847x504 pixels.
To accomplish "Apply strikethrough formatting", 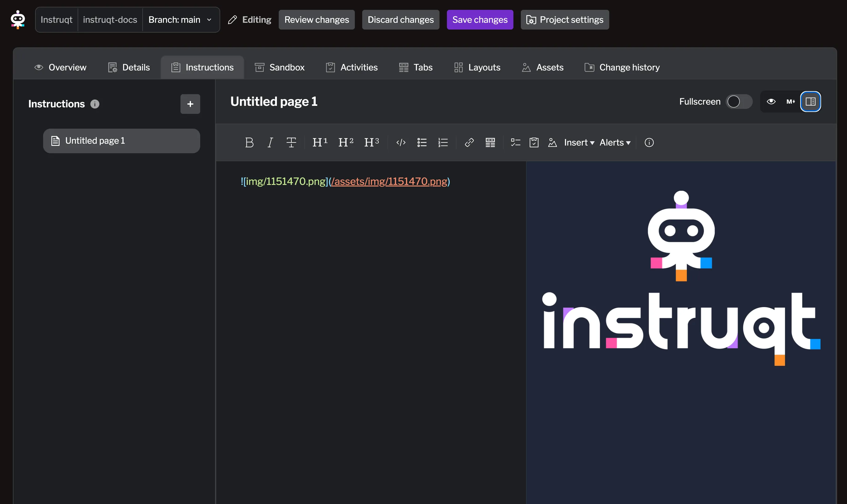I will [291, 142].
